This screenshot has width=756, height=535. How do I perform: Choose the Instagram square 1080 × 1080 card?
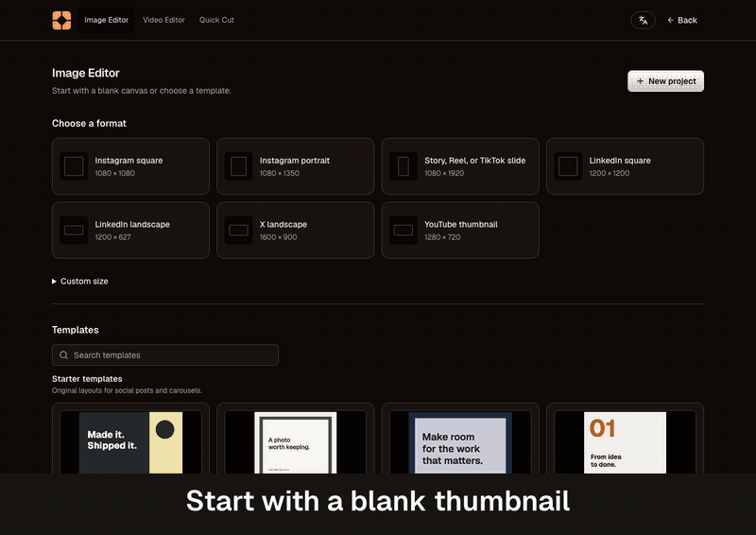click(130, 166)
